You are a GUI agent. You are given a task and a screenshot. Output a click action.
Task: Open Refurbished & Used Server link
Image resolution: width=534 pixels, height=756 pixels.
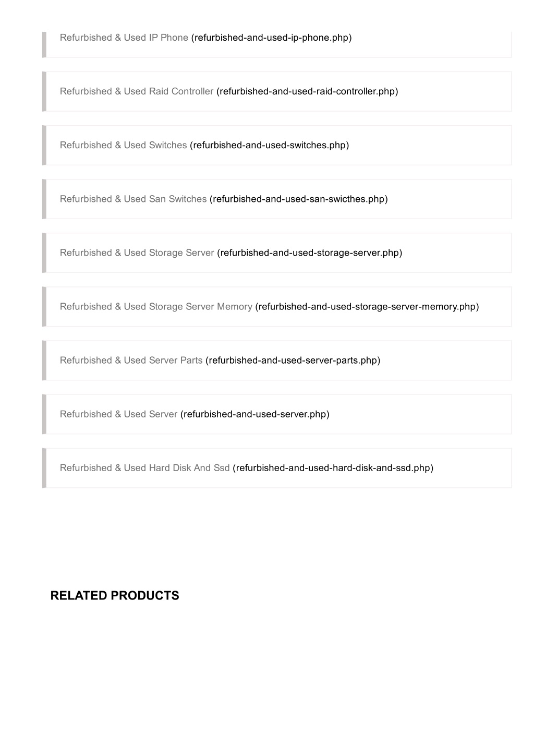tap(118, 414)
